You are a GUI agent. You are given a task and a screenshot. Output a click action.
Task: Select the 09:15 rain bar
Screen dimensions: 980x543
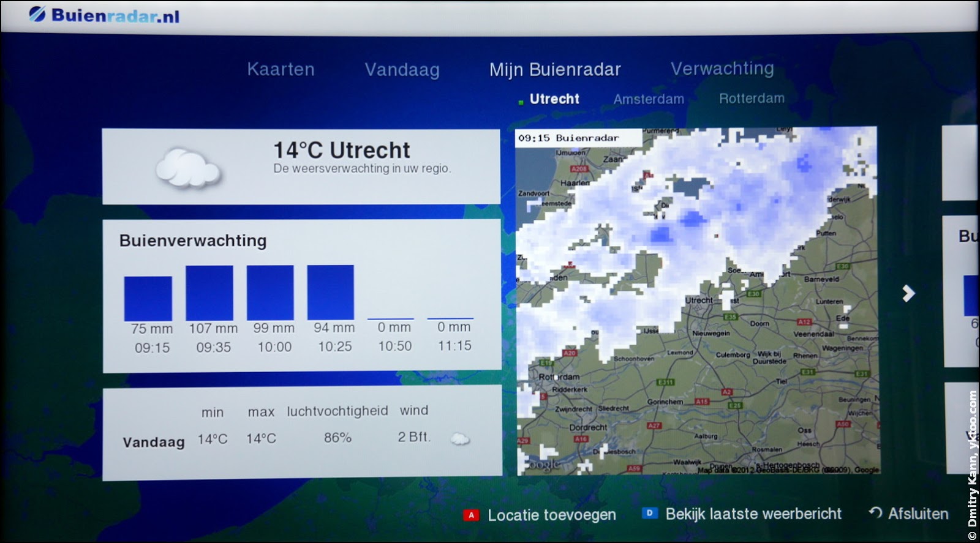[x=148, y=299]
